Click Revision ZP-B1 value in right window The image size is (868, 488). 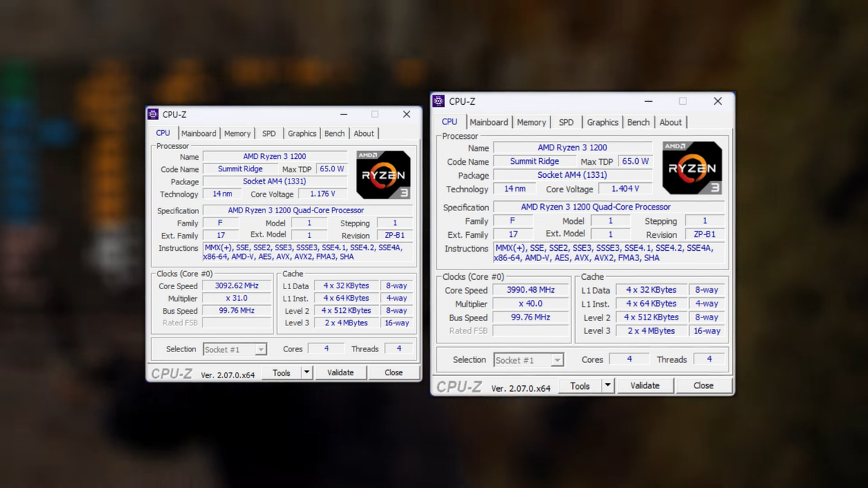pos(705,235)
